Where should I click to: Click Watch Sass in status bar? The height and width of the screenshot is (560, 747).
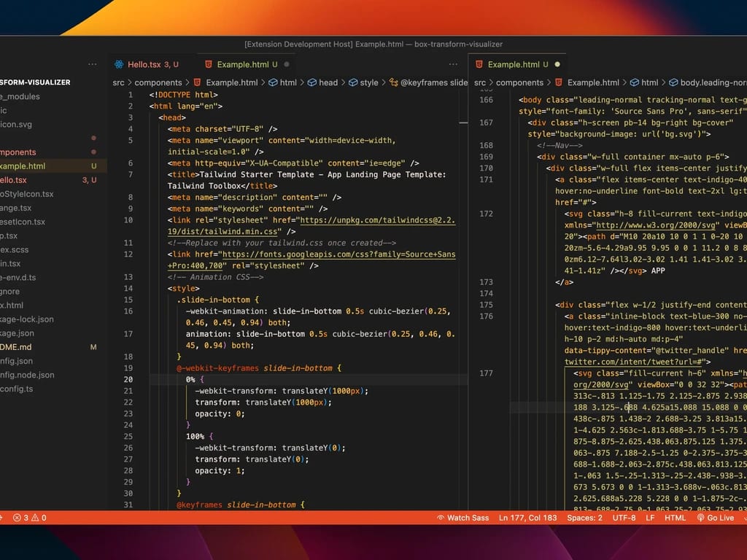(x=462, y=518)
